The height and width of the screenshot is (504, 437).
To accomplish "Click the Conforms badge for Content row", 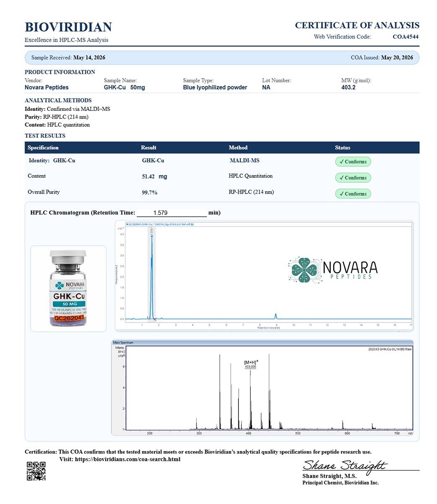I will 353,178.
